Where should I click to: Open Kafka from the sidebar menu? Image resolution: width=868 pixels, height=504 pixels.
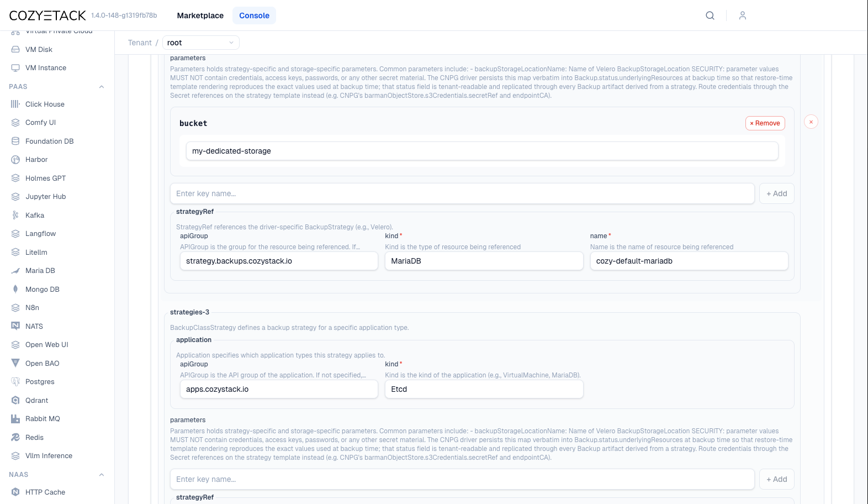point(35,216)
